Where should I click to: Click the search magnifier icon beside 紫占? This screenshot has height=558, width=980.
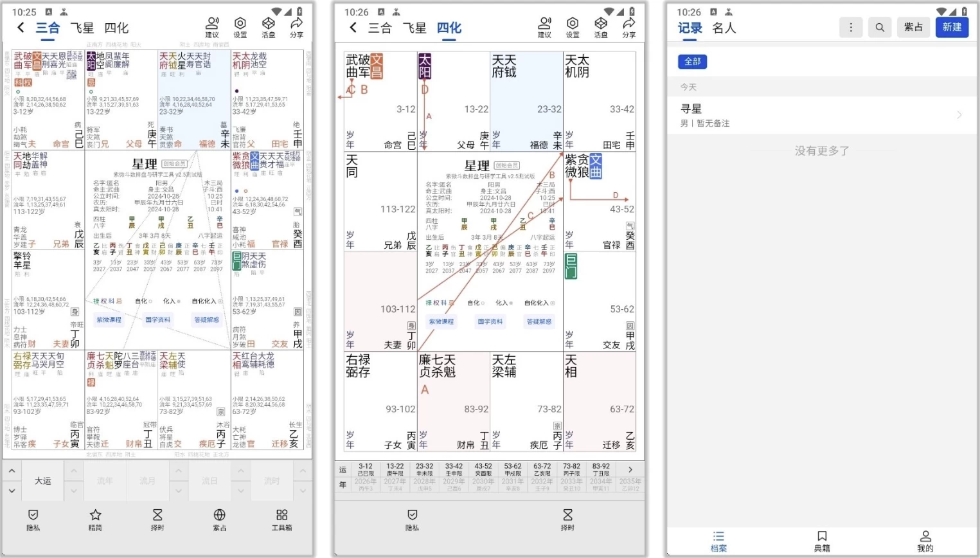(x=880, y=27)
